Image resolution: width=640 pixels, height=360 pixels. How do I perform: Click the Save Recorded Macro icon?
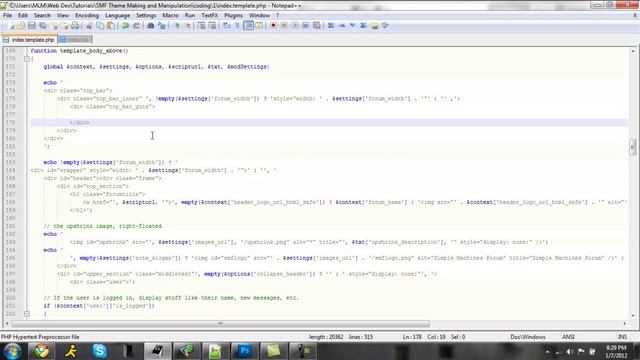click(316, 26)
